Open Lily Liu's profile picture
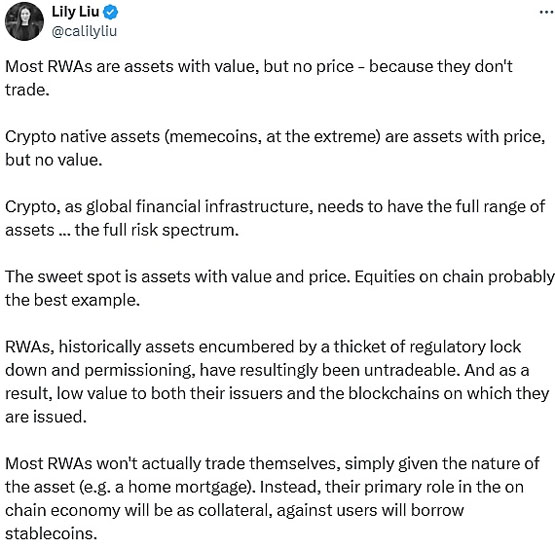 pyautogui.click(x=24, y=21)
